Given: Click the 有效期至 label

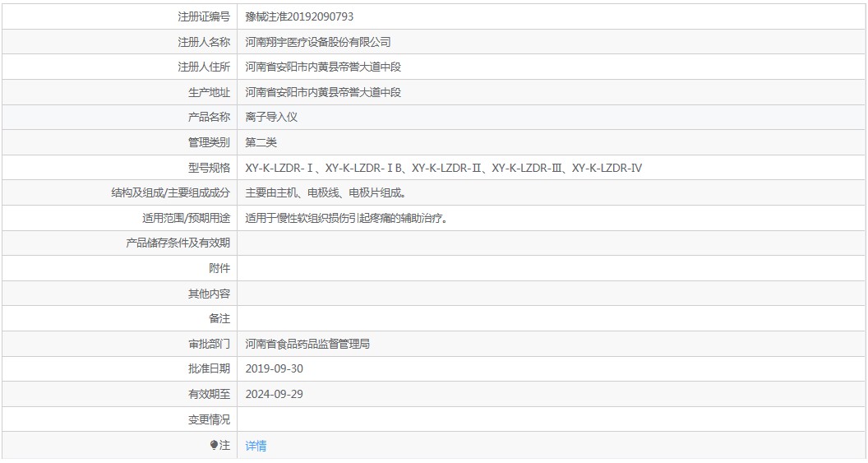Looking at the screenshot, I should click(x=209, y=394).
